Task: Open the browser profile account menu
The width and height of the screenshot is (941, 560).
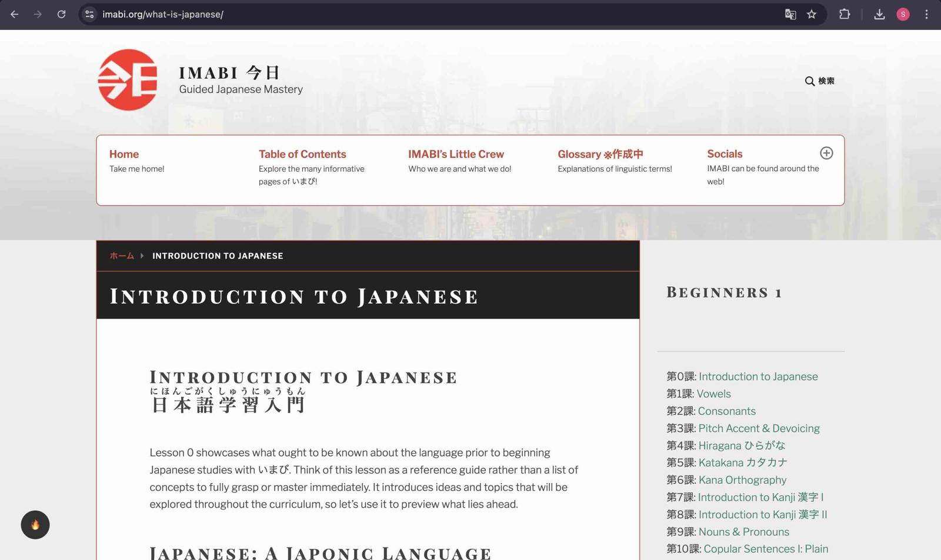Action: click(903, 14)
